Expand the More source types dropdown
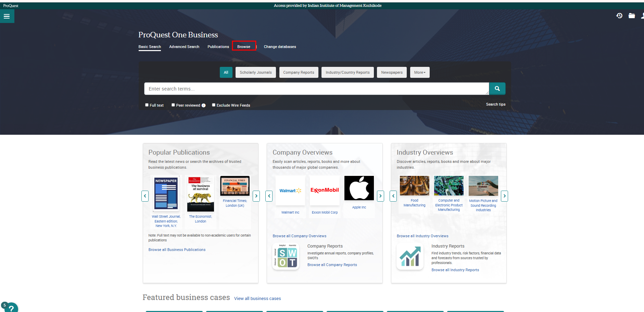Image resolution: width=644 pixels, height=312 pixels. [419, 72]
